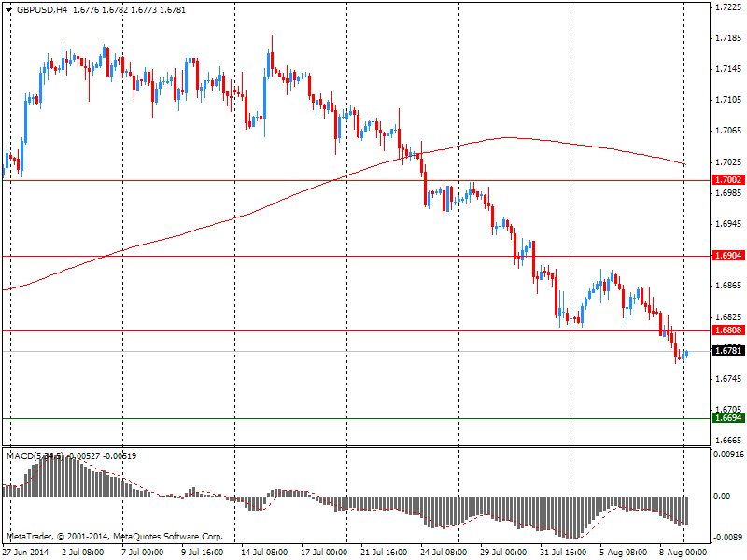Image resolution: width=747 pixels, height=560 pixels.
Task: Click the MACD zero level label 0.00
Action: click(x=722, y=497)
